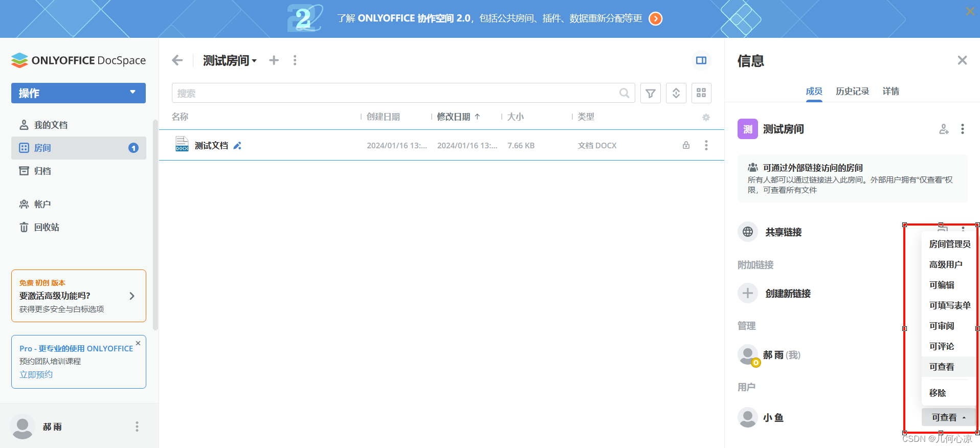Click 共享链接 label
The image size is (980, 448).
point(783,232)
